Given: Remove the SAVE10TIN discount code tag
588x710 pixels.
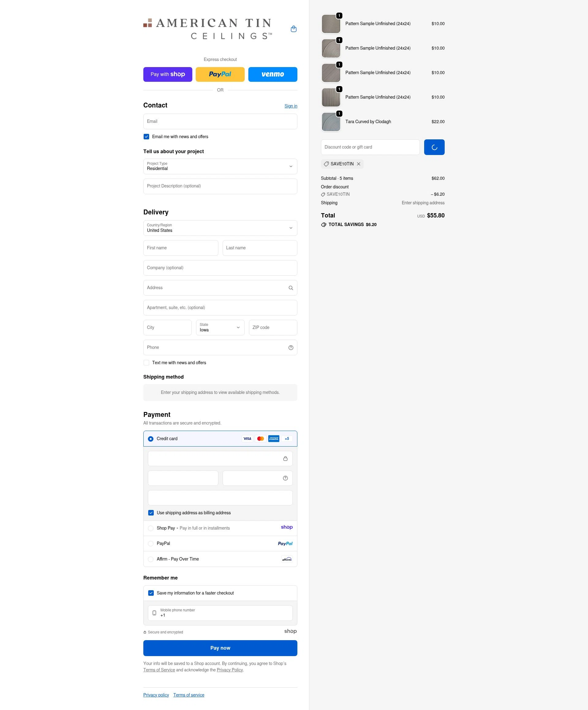Looking at the screenshot, I should [358, 164].
